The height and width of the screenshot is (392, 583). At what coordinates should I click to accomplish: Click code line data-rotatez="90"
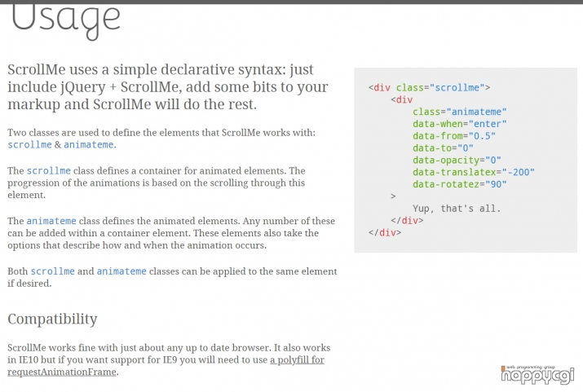(x=460, y=184)
